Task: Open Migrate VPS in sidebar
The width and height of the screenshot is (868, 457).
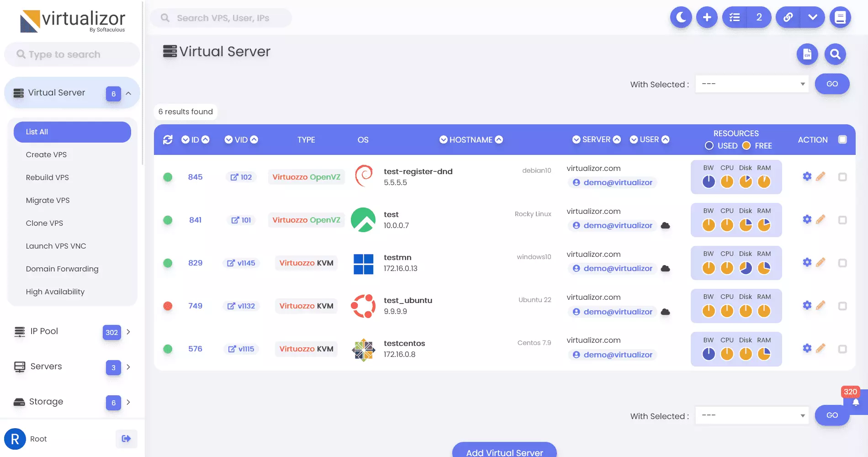Action: click(48, 200)
